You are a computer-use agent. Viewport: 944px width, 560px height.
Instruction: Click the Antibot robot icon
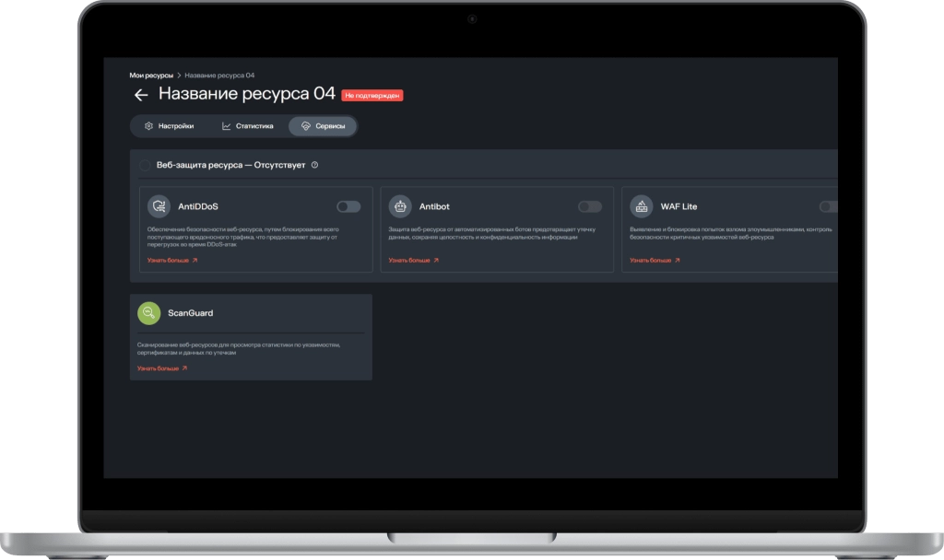tap(400, 206)
